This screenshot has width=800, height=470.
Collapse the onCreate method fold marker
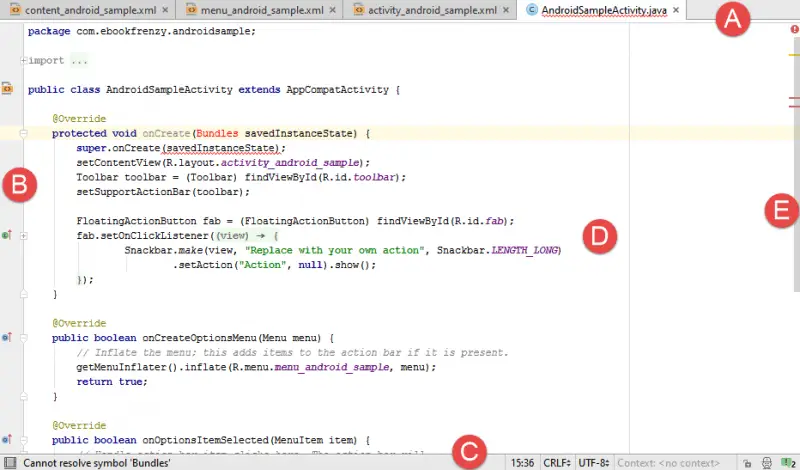pyautogui.click(x=22, y=132)
